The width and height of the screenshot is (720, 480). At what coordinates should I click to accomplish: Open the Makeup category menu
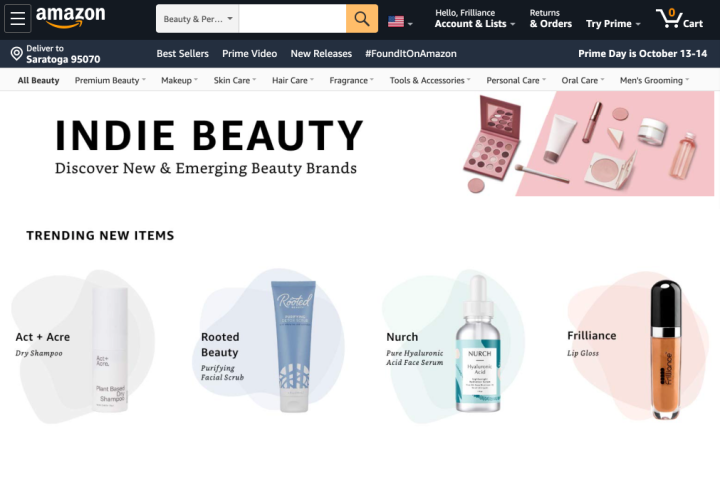179,80
